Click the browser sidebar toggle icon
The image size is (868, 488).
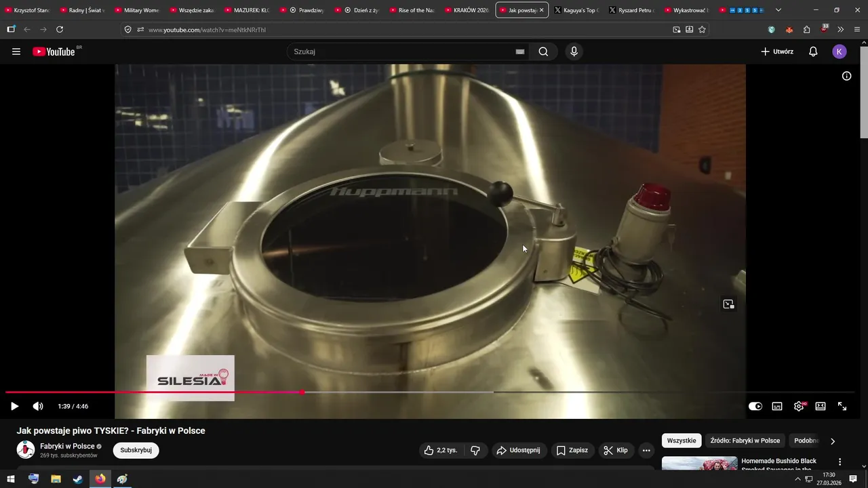tap(11, 30)
